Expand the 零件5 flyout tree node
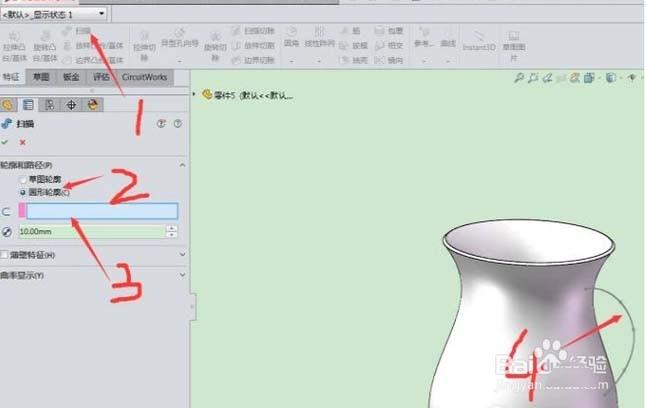The width and height of the screenshot is (646, 408). (194, 94)
